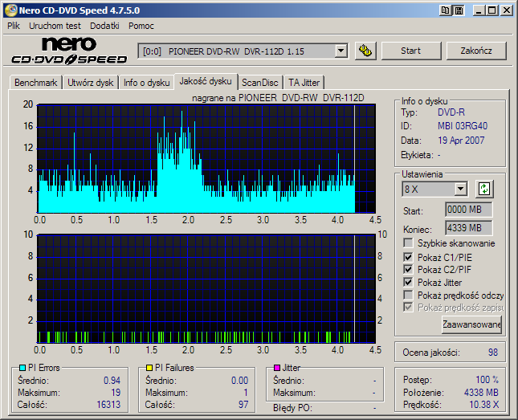Uncheck Pokaż C2/PIF

(x=408, y=269)
